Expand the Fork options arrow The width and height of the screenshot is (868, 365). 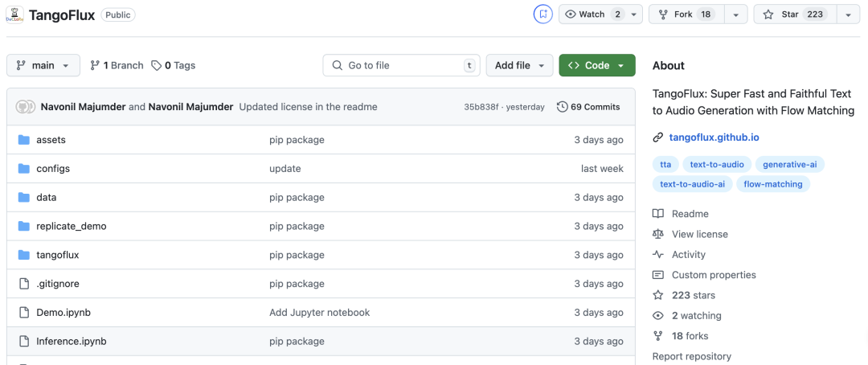[735, 14]
